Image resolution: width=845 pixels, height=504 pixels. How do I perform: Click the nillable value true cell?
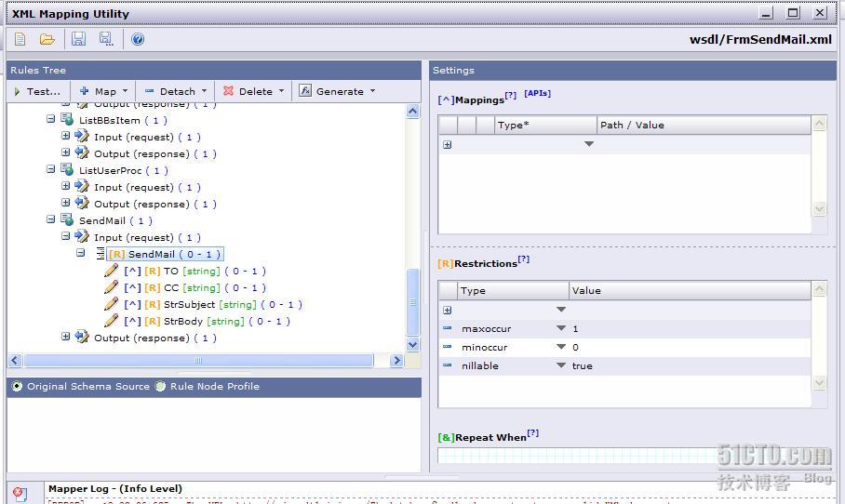click(x=690, y=365)
